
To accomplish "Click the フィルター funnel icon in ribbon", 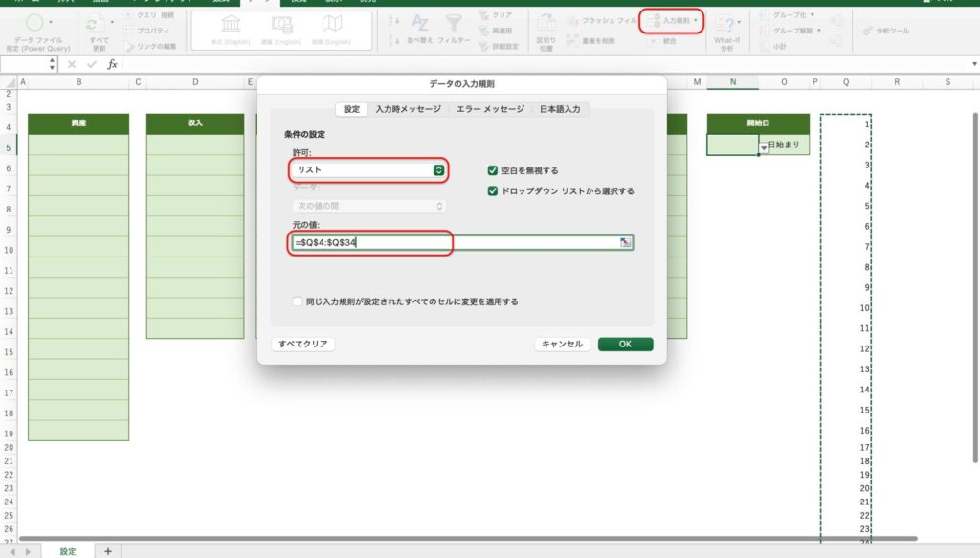I will coord(453,23).
